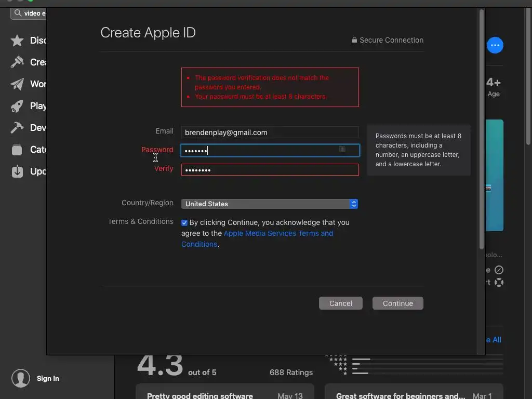Click the dialog vertical scrollbar

(481, 130)
